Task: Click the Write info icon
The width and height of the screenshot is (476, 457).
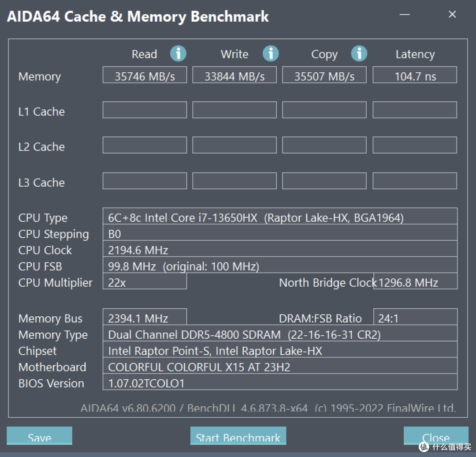Action: (271, 53)
